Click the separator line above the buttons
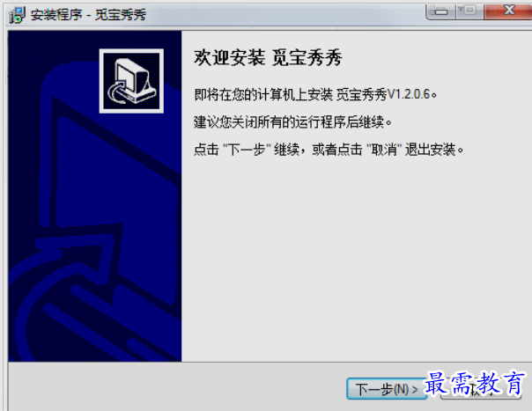The width and height of the screenshot is (532, 411). click(270, 362)
